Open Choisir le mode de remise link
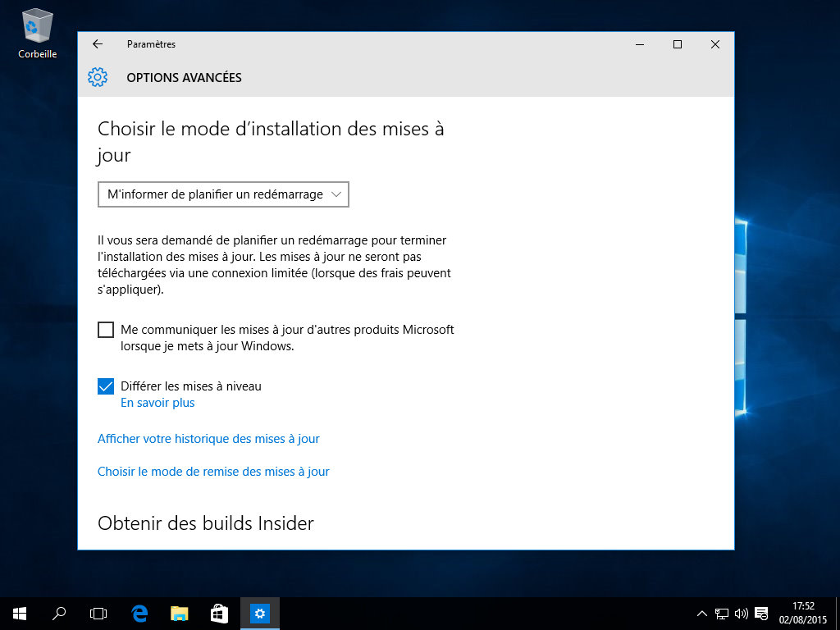Image resolution: width=840 pixels, height=630 pixels. click(x=213, y=472)
